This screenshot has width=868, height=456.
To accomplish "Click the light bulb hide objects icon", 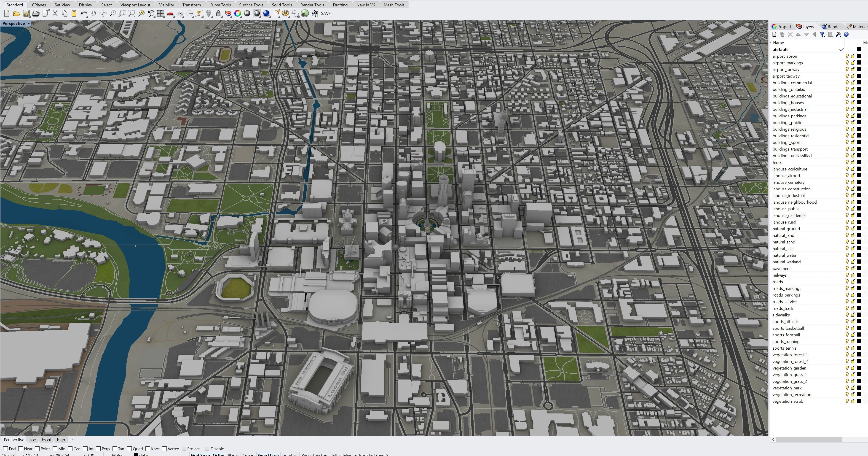I will coord(209,13).
